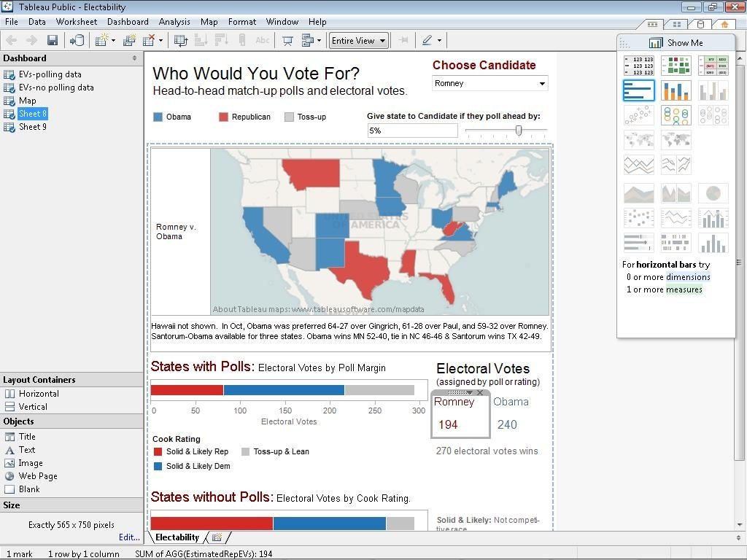
Task: Open the File menu
Action: tap(12, 22)
